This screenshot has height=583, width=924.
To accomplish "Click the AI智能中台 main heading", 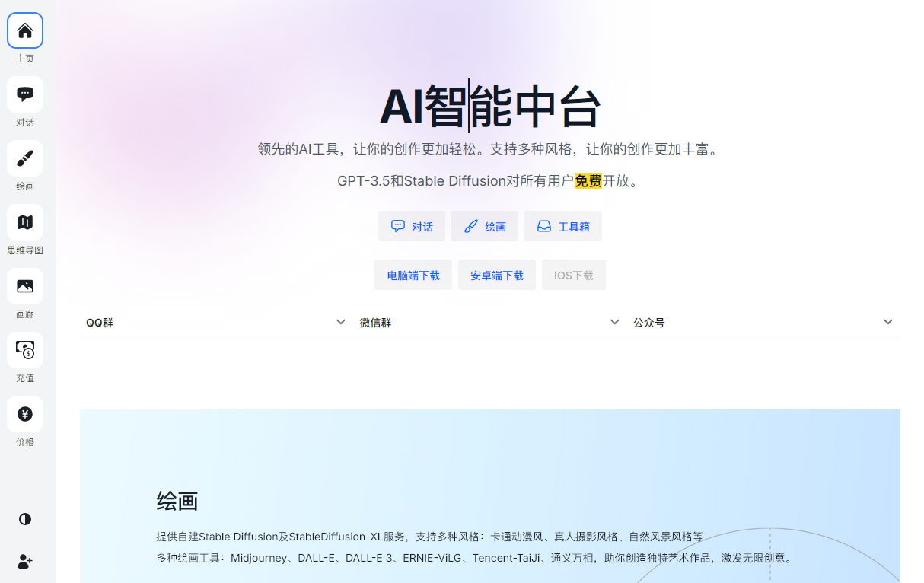I will pyautogui.click(x=490, y=107).
